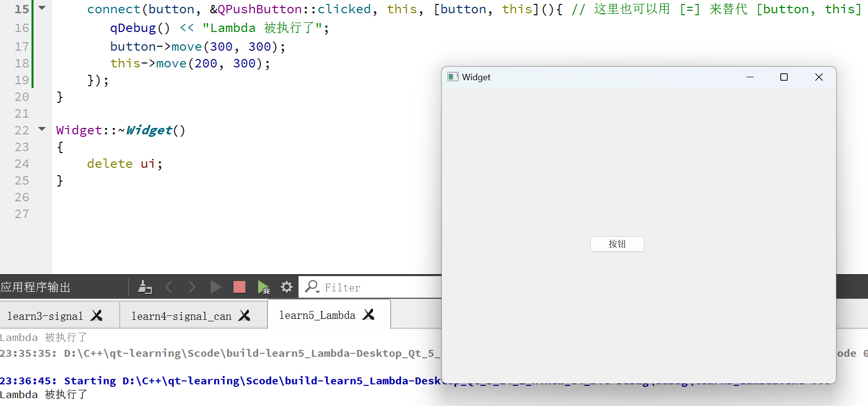
Task: Close the learn3-signal output tab
Action: 97,315
